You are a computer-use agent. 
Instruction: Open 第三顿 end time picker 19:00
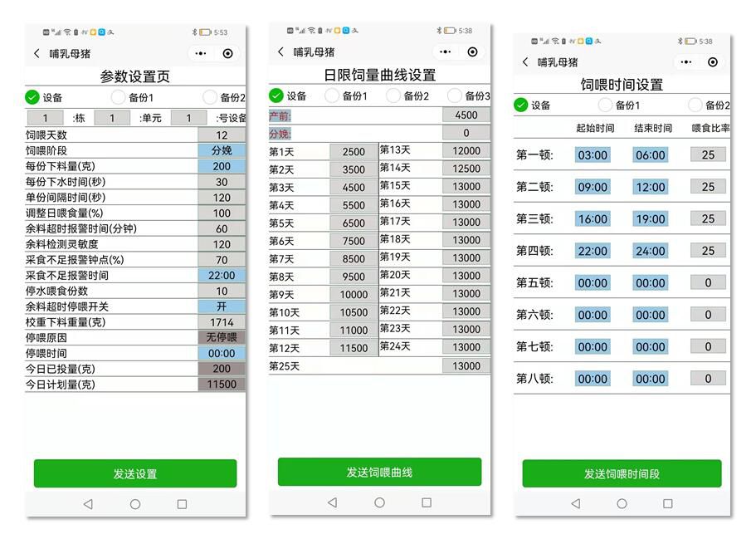pos(650,219)
